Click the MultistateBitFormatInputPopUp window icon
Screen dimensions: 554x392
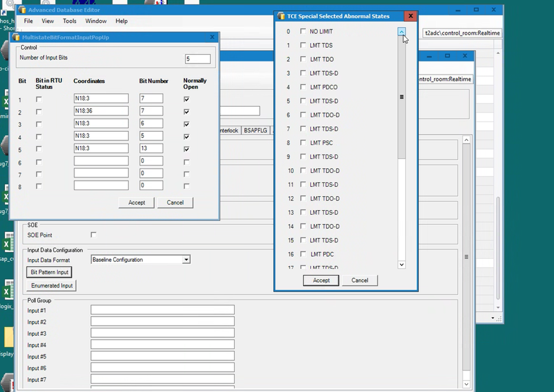[16, 37]
